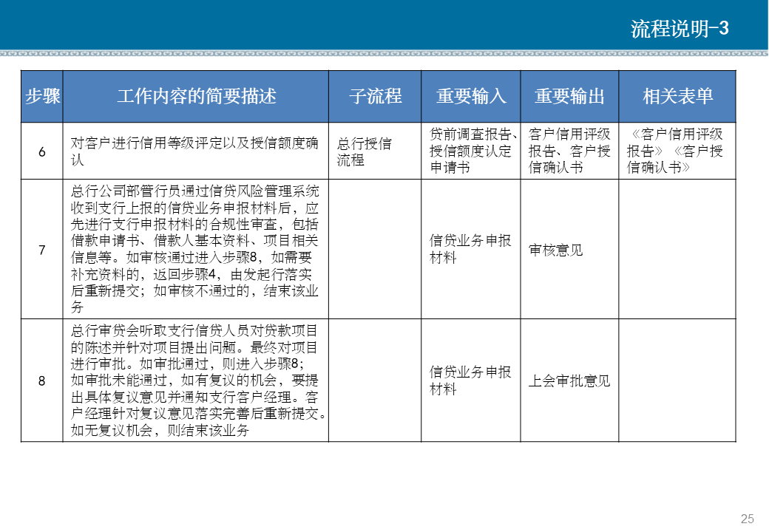
Task: Click step 7 description starting 总行公司部管行员
Action: click(194, 249)
